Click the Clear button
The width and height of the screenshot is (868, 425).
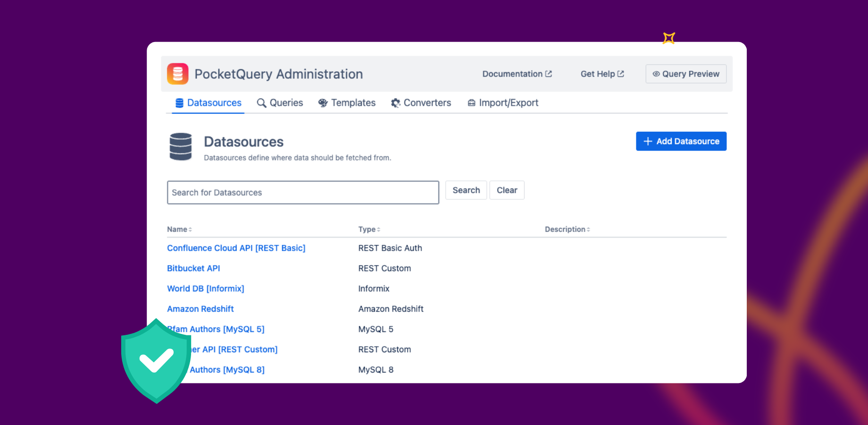point(507,190)
